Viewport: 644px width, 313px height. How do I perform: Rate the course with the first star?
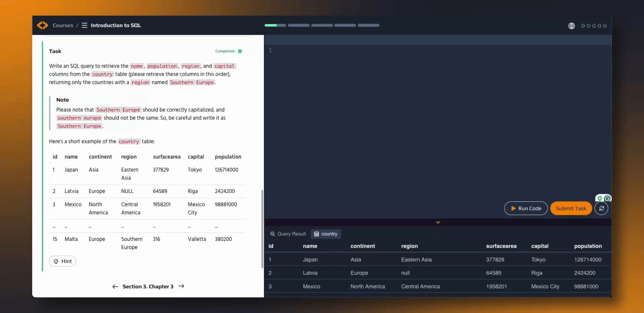(583, 26)
